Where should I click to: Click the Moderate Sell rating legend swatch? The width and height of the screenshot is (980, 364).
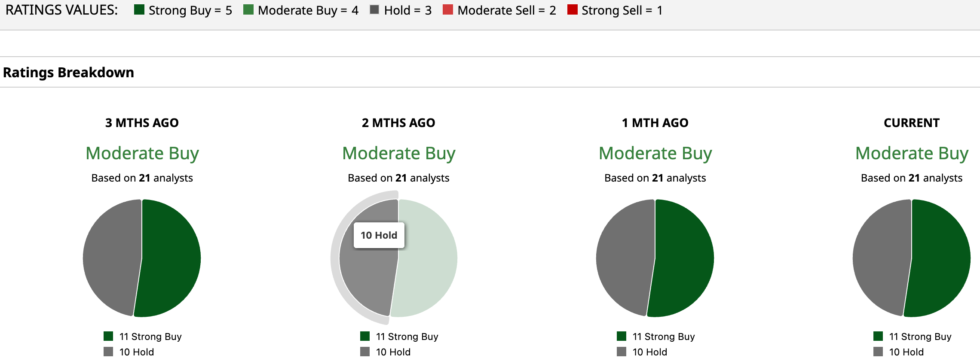448,9
